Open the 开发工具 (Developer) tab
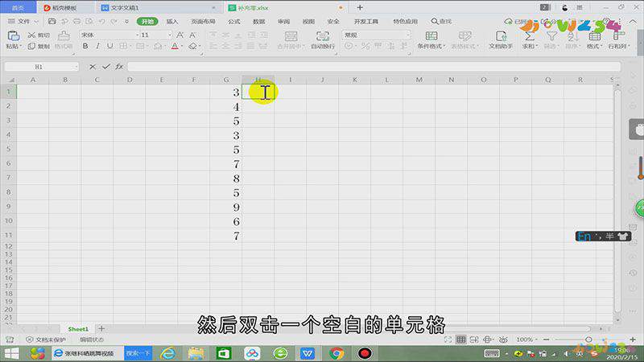 point(366,22)
